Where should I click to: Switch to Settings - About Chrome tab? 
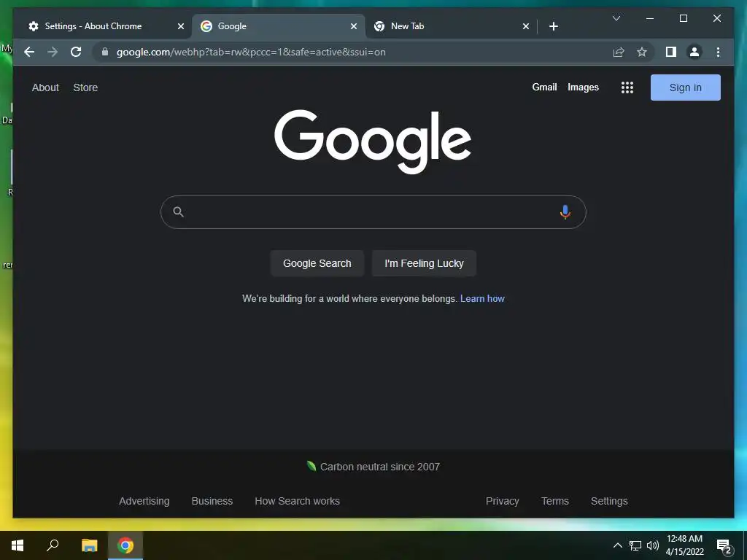pyautogui.click(x=101, y=26)
